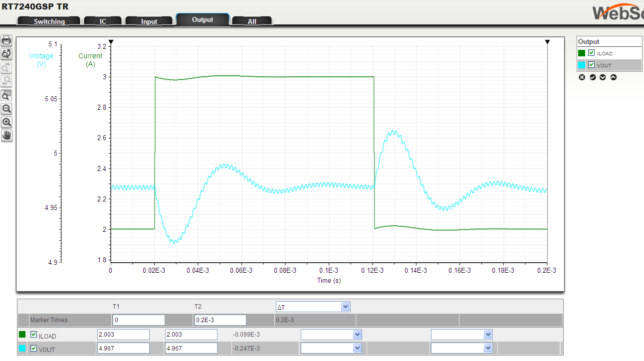Click the cyan VOUT color swatch

[581, 65]
